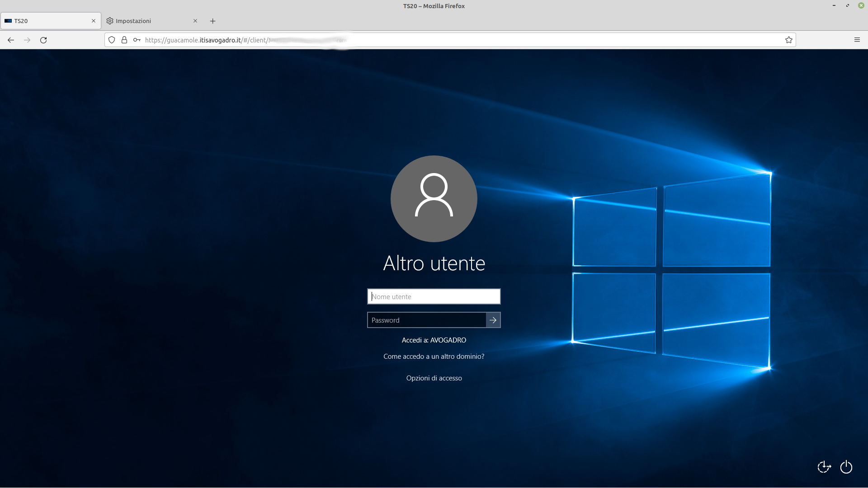
Task: Bookmark this page with the star
Action: 789,40
